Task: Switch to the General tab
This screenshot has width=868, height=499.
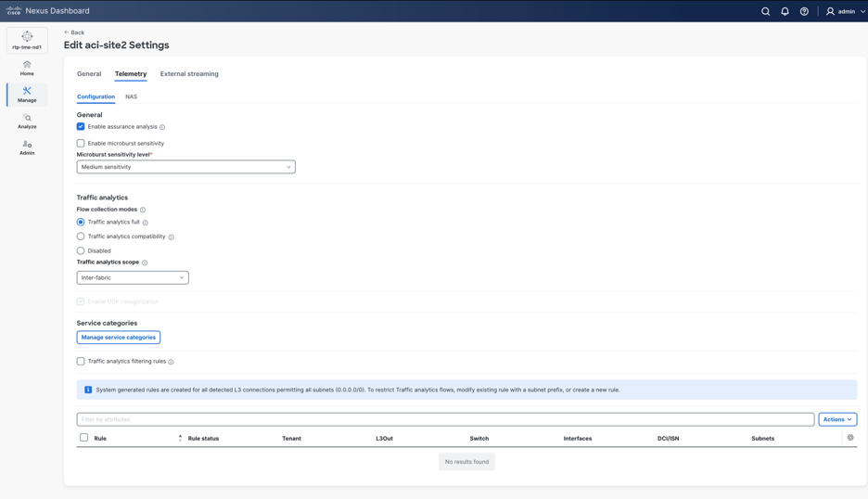Action: click(89, 73)
